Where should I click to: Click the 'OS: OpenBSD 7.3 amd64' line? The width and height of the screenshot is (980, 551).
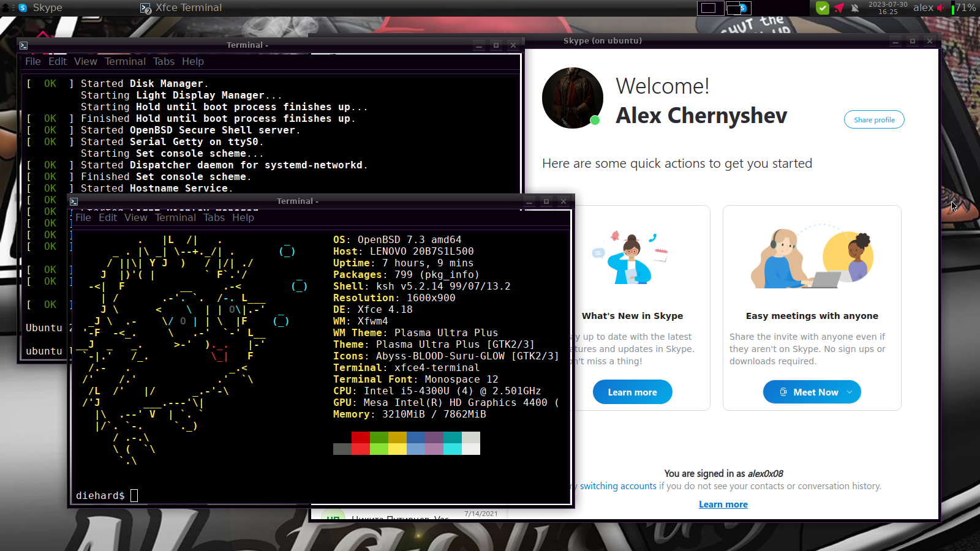click(397, 240)
